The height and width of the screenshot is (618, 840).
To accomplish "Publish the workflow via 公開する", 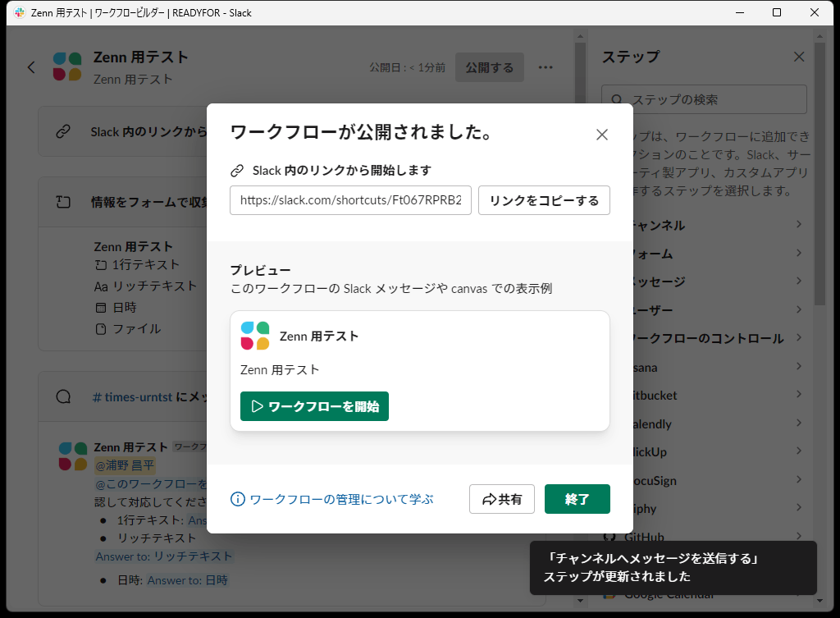I will tap(489, 67).
